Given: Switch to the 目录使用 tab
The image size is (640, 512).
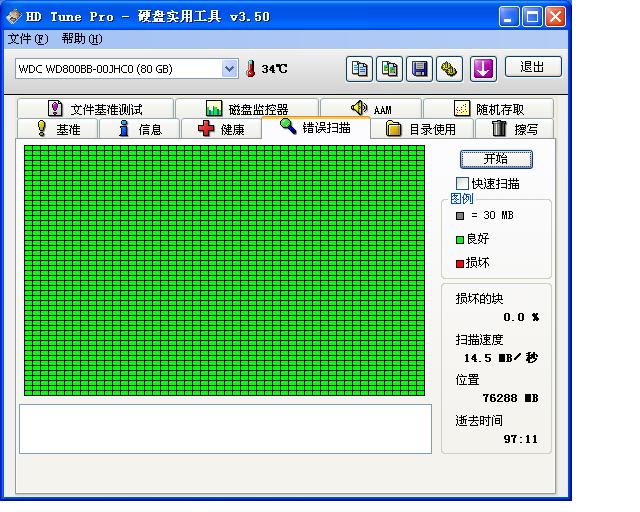Looking at the screenshot, I should click(422, 129).
